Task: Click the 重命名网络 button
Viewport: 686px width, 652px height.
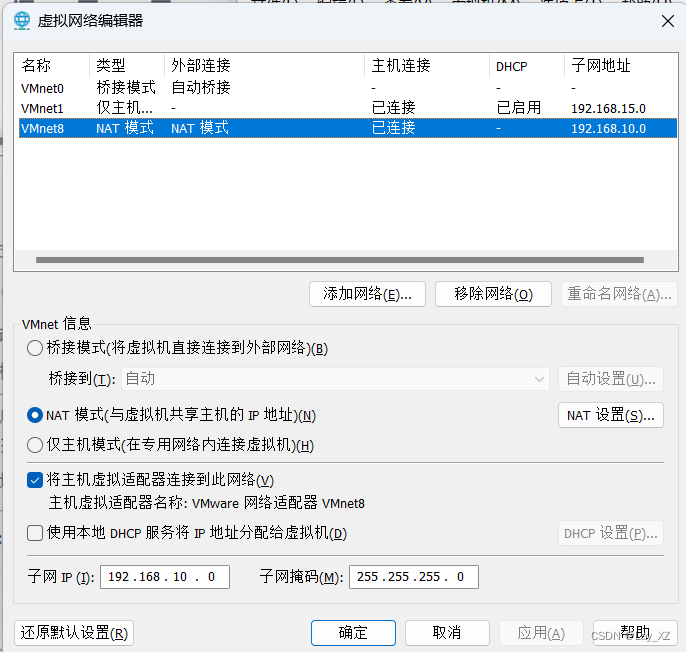Action: [x=619, y=294]
